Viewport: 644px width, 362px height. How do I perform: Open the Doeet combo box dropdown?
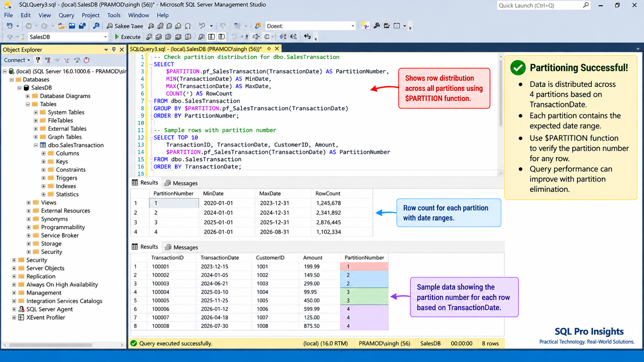352,26
